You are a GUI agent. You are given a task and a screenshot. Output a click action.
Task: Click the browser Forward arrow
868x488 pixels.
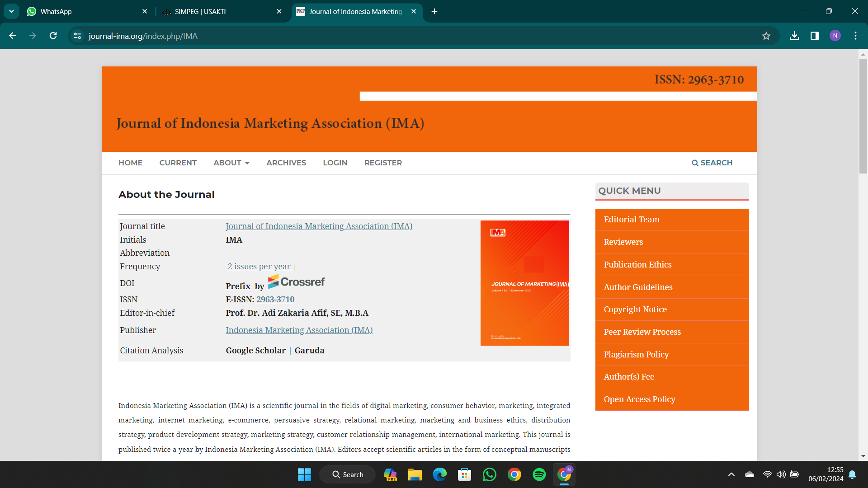(x=33, y=36)
